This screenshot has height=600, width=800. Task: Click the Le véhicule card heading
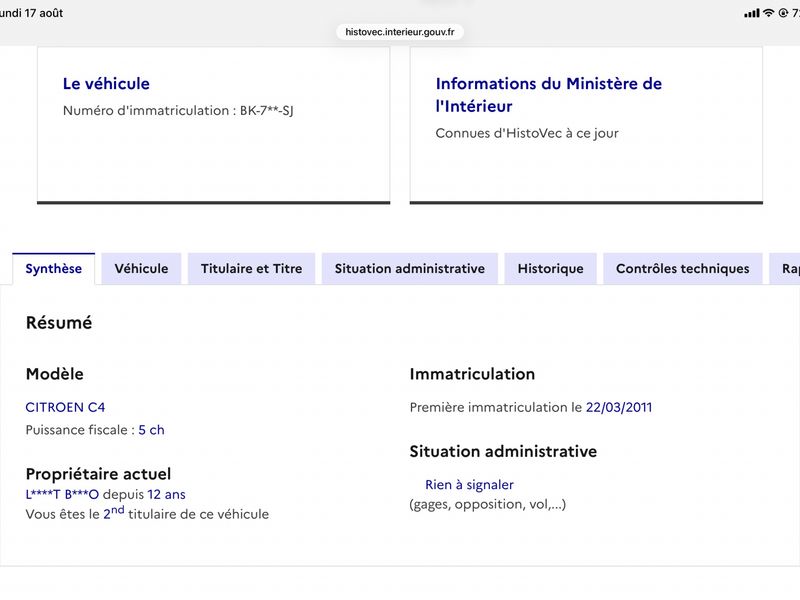pos(106,84)
